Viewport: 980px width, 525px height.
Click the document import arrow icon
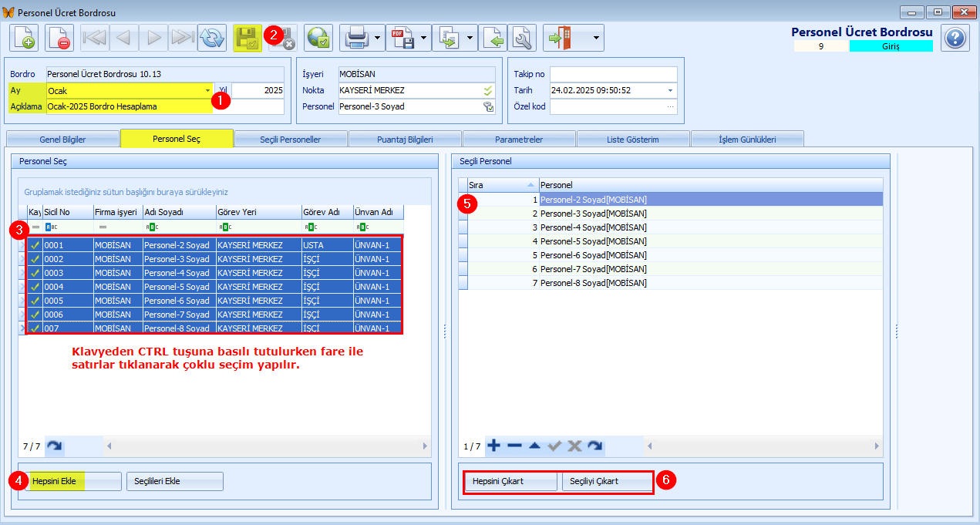coord(492,38)
